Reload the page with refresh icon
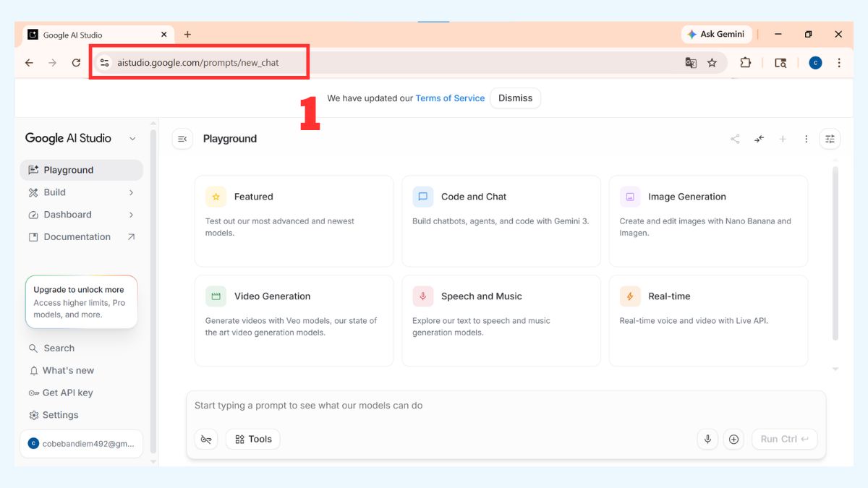Image resolution: width=868 pixels, height=488 pixels. 76,63
